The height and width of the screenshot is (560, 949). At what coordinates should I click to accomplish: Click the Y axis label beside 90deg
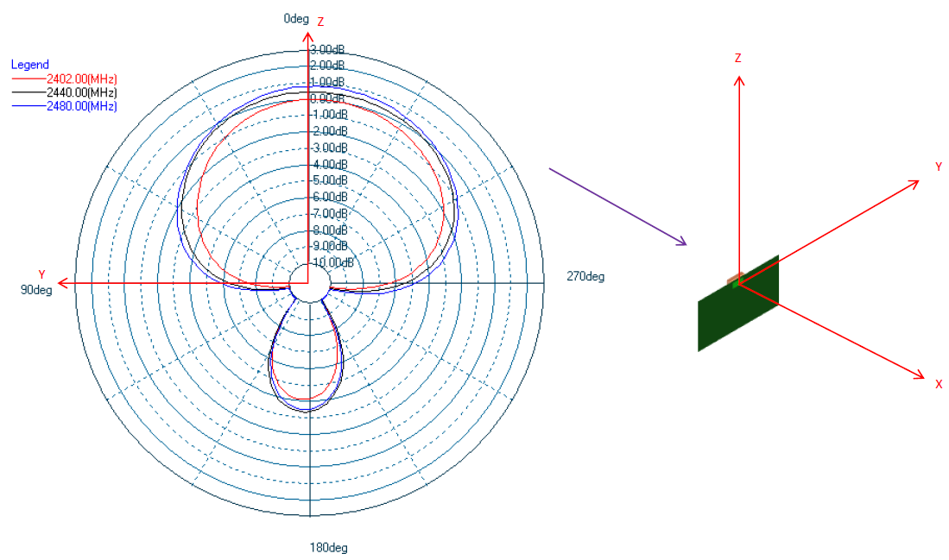(41, 274)
